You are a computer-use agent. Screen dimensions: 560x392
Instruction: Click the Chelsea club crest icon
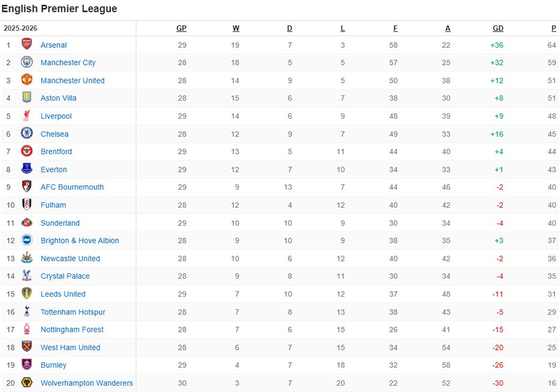click(27, 134)
